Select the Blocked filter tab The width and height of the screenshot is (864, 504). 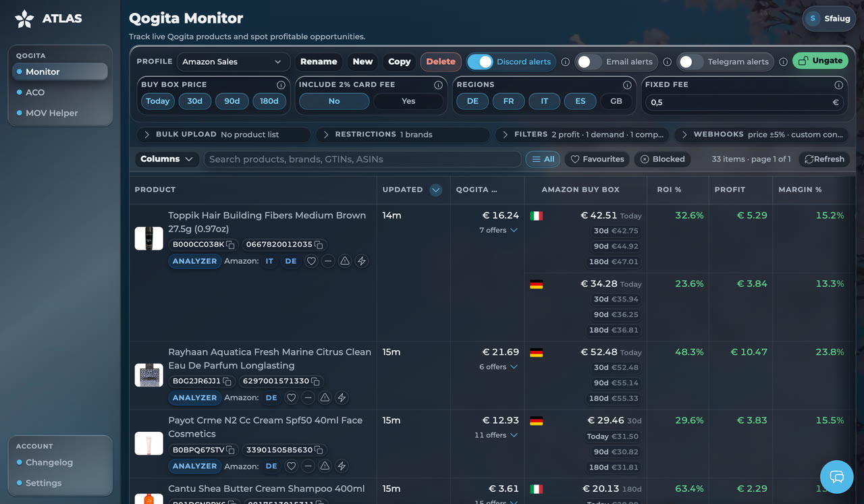point(662,159)
